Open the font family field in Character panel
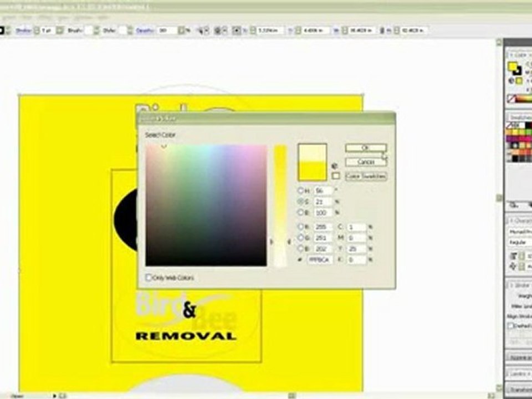This screenshot has height=399, width=532. point(520,232)
